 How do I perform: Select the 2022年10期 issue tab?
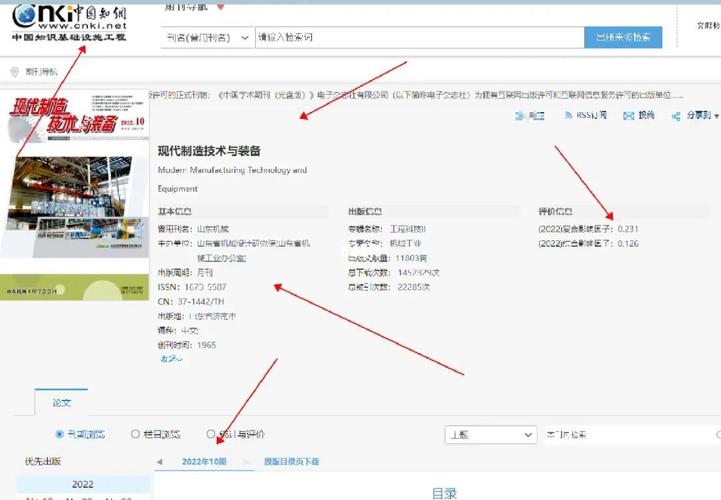pos(204,462)
